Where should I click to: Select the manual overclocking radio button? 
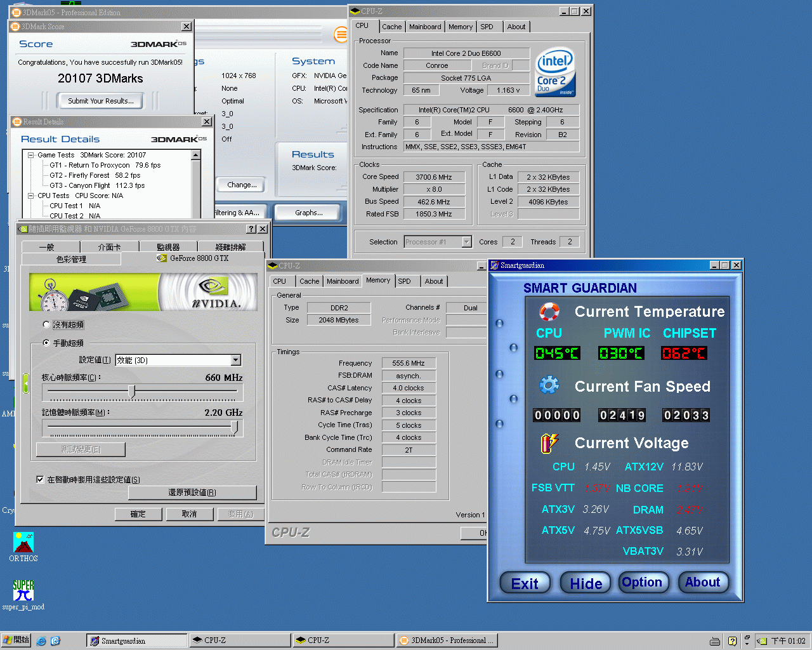tap(46, 343)
